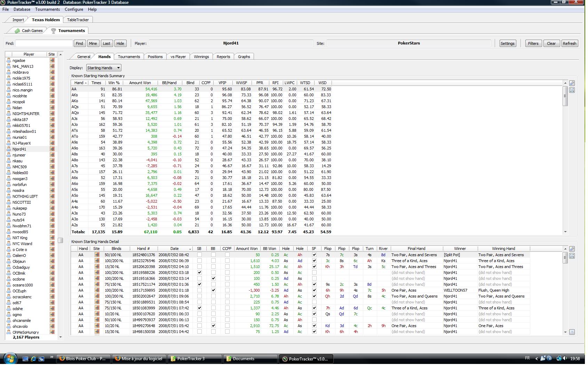Click expand-view icon beside Starting Hands Summary table

tap(572, 90)
